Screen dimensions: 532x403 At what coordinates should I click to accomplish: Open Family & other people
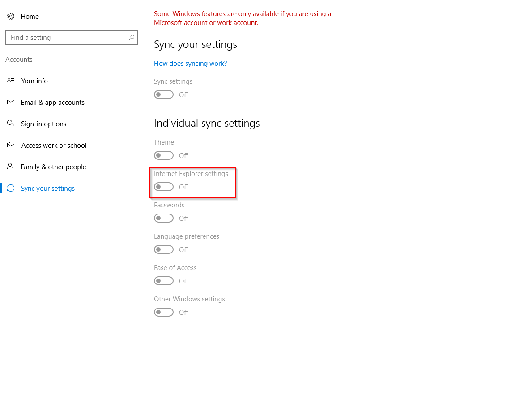point(54,167)
